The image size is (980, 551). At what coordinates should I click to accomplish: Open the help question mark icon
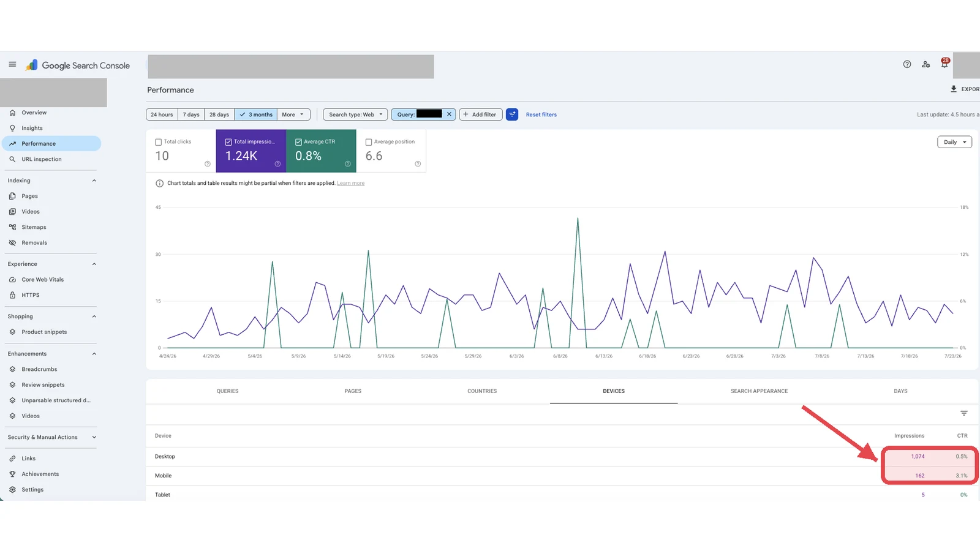pyautogui.click(x=907, y=64)
